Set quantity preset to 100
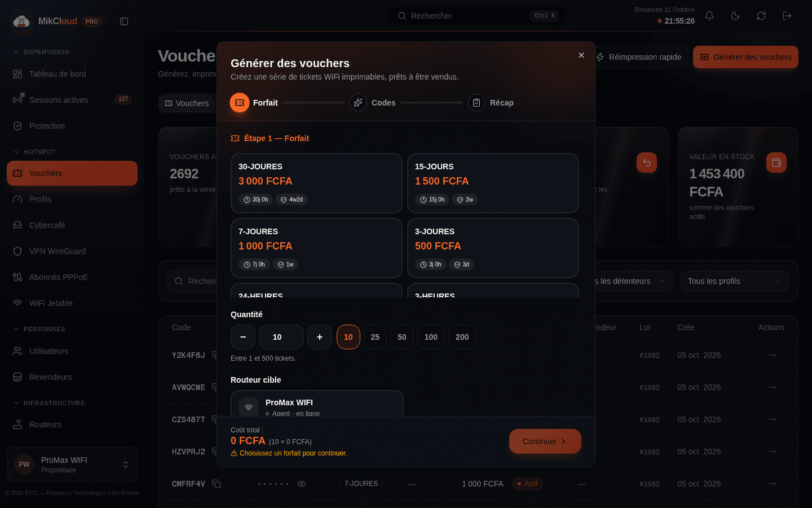Viewport: 812px width, 508px height. pyautogui.click(x=431, y=337)
